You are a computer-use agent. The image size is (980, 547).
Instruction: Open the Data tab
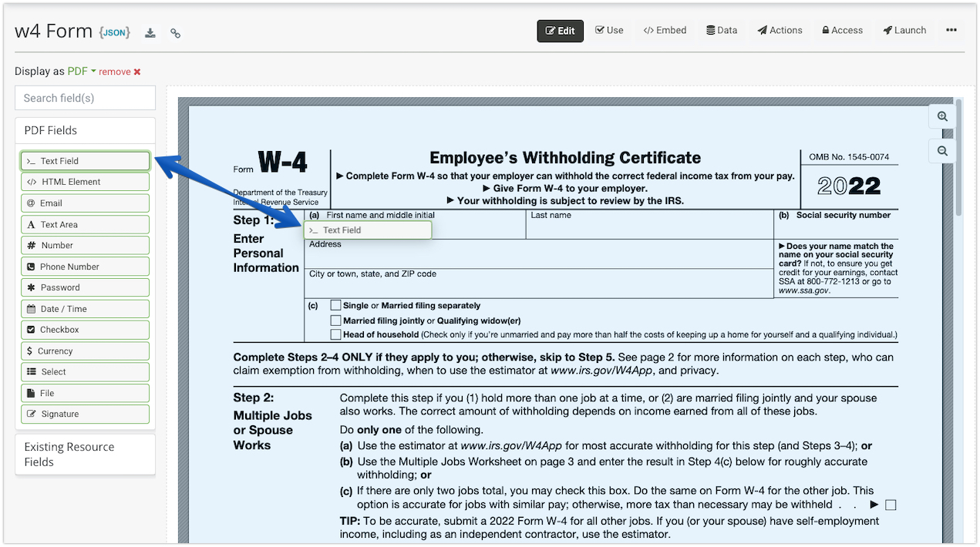722,30
